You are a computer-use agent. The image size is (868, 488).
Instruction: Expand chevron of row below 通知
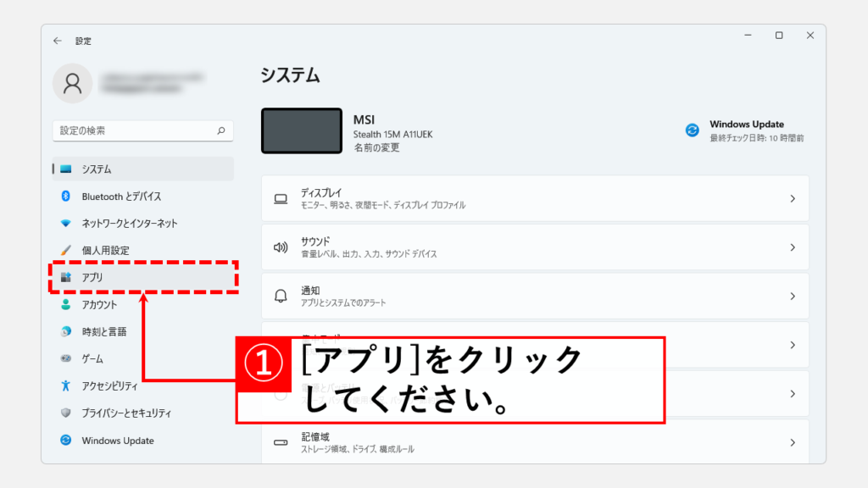(793, 345)
